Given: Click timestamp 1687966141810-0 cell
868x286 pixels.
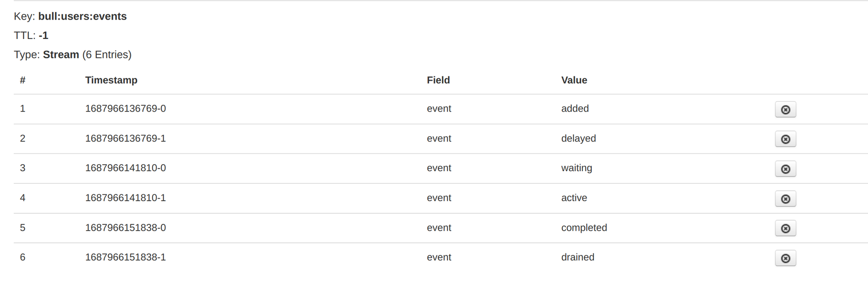Looking at the screenshot, I should pos(125,168).
